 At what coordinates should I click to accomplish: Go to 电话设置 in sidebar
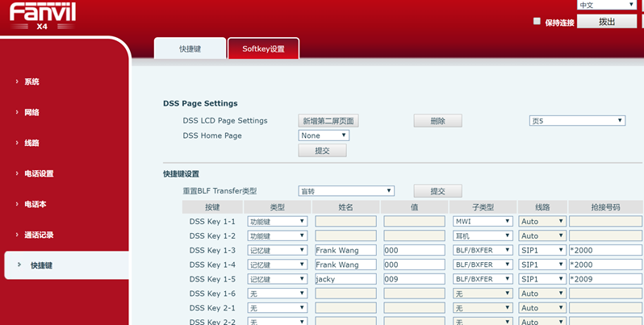point(39,173)
